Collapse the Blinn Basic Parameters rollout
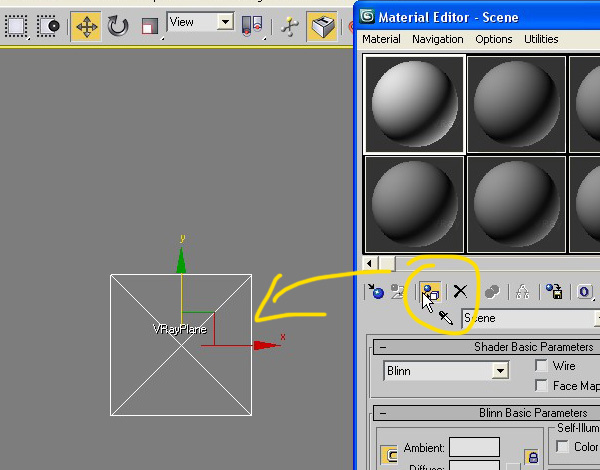 coord(384,413)
